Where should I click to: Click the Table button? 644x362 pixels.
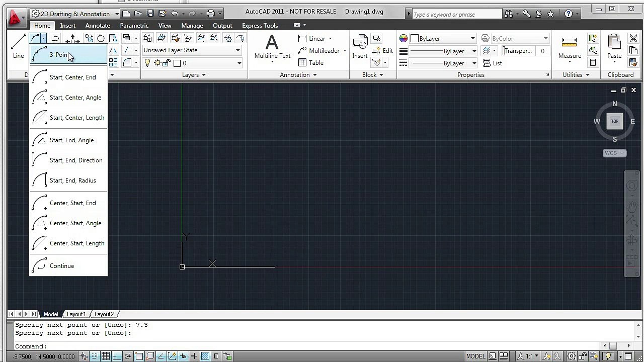click(x=311, y=63)
